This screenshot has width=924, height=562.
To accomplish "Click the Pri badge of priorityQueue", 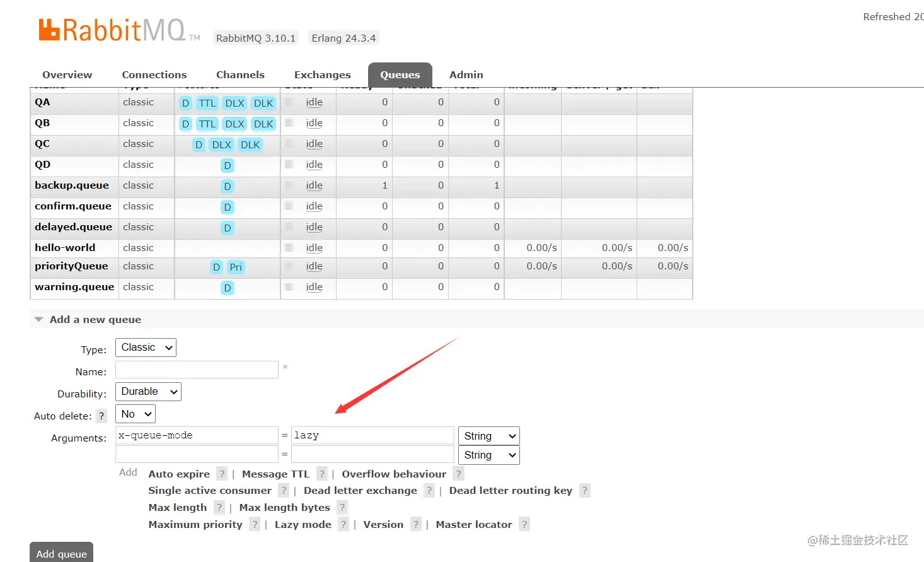I will [x=236, y=267].
